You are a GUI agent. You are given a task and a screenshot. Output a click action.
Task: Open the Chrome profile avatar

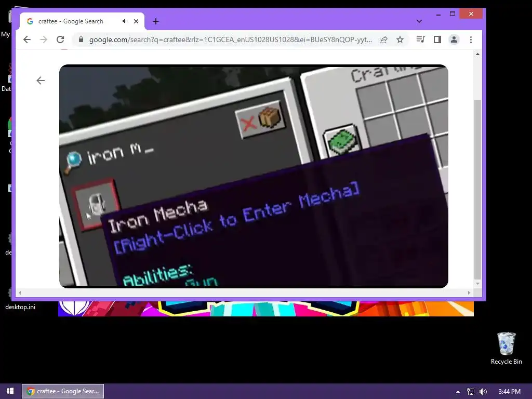click(x=454, y=39)
